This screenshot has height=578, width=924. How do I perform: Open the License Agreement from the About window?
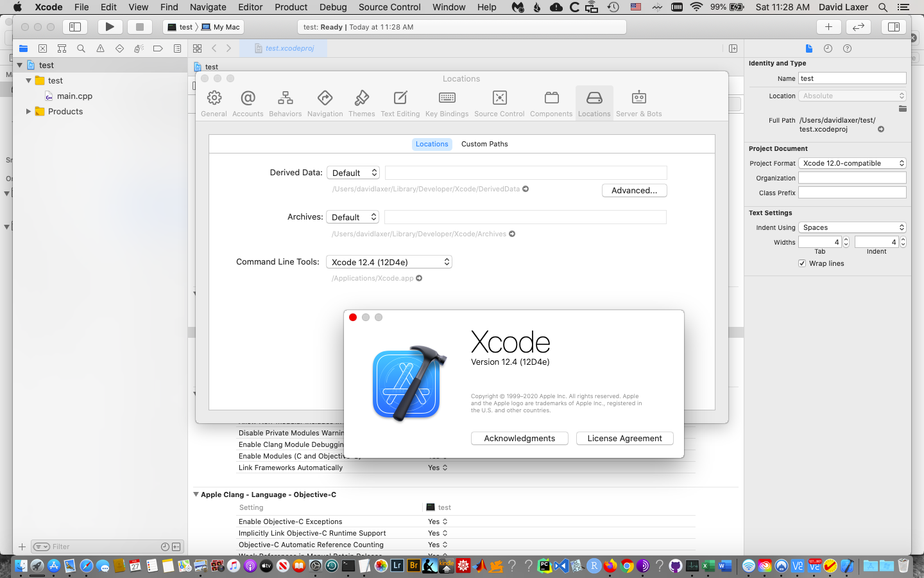(624, 438)
